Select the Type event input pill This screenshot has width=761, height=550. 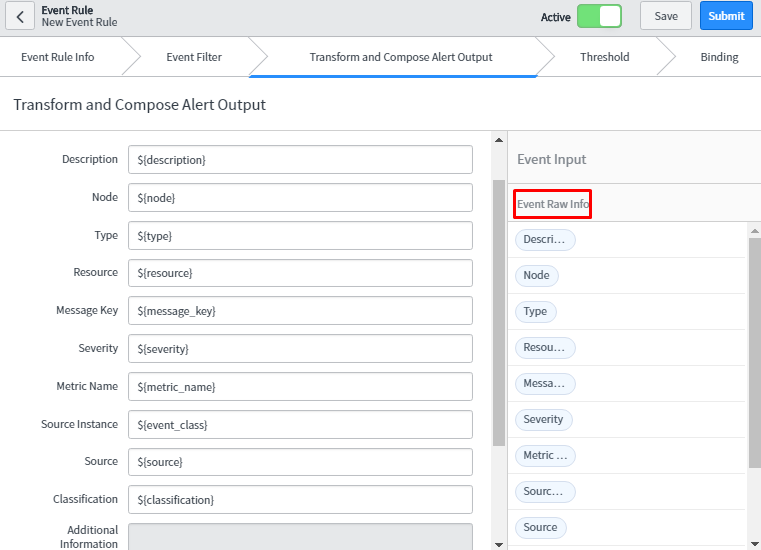tap(536, 311)
